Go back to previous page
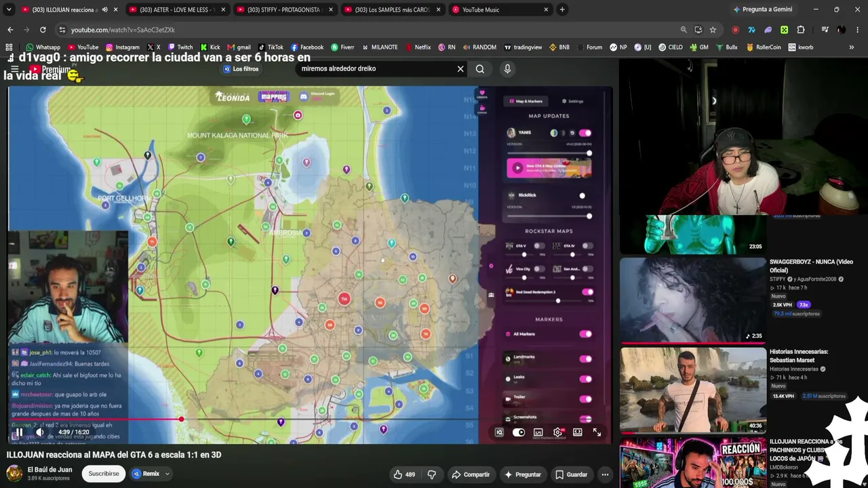This screenshot has height=488, width=868. [x=10, y=30]
